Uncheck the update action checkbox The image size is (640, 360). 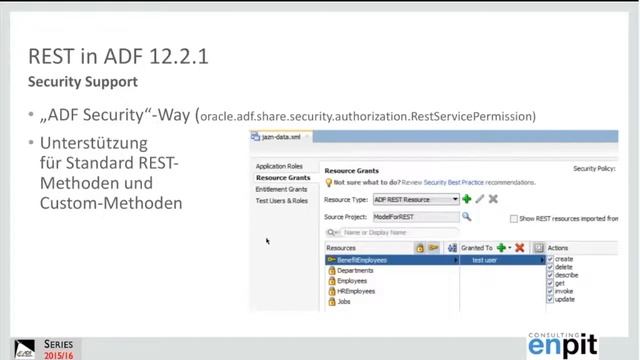click(x=550, y=299)
